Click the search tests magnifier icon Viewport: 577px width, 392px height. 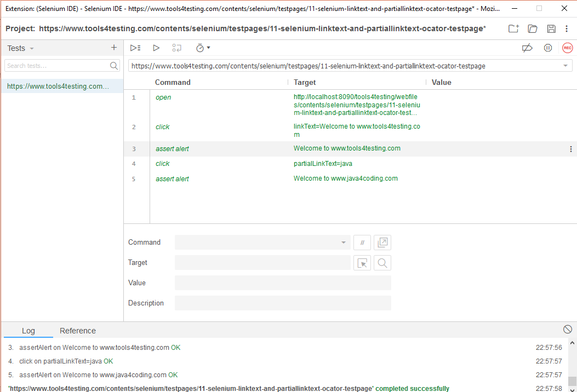pyautogui.click(x=114, y=66)
